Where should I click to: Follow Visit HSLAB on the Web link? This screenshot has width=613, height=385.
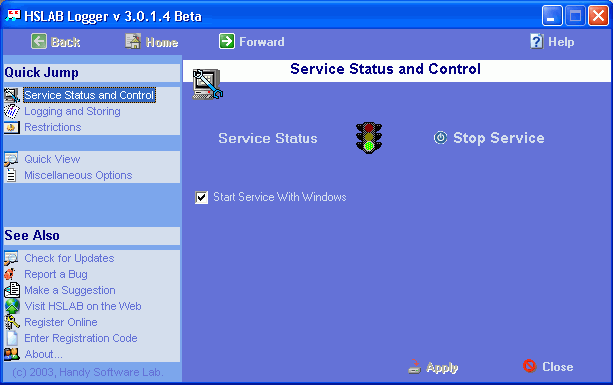(x=83, y=306)
